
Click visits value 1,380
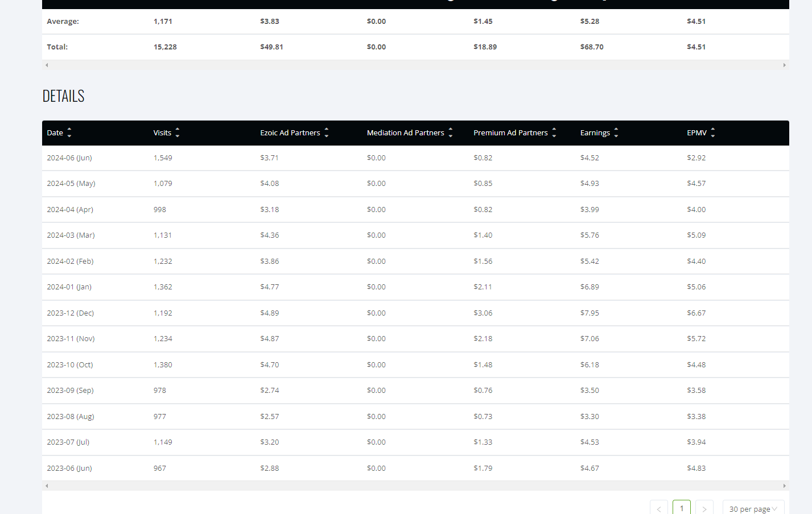coord(163,365)
